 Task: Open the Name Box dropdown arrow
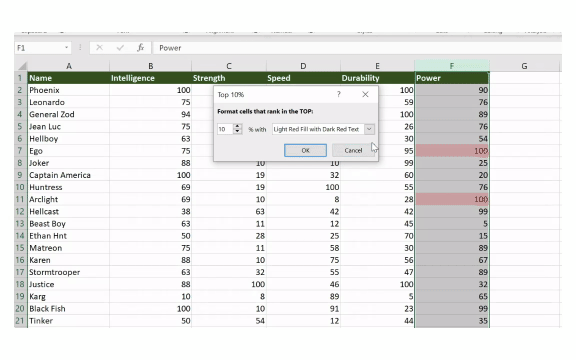pos(66,48)
